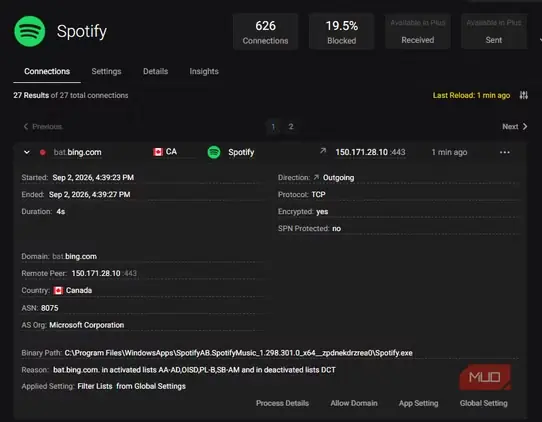Click the Sent Plus stat card
542x422 pixels.
494,32
